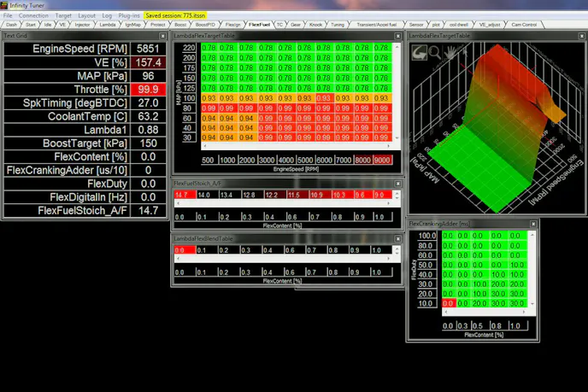Image resolution: width=588 pixels, height=392 pixels.
Task: Open the Connection menu
Action: click(x=34, y=15)
